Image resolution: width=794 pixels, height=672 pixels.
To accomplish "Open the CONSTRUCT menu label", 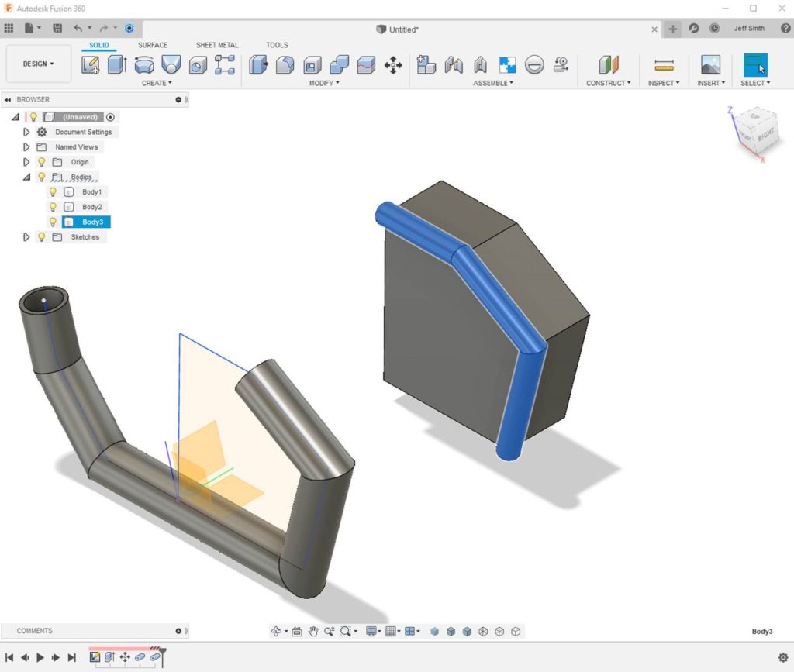I will tap(608, 83).
